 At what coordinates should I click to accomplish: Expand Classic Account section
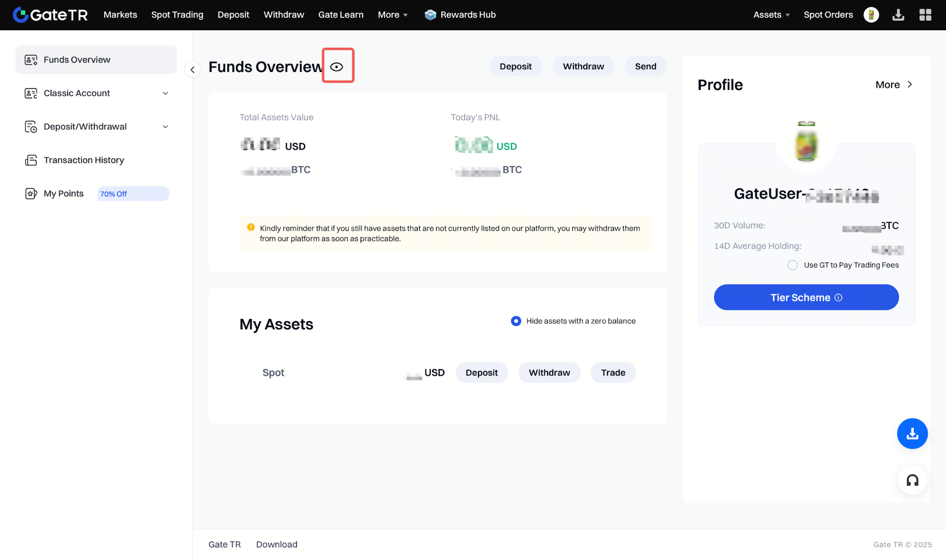point(165,93)
